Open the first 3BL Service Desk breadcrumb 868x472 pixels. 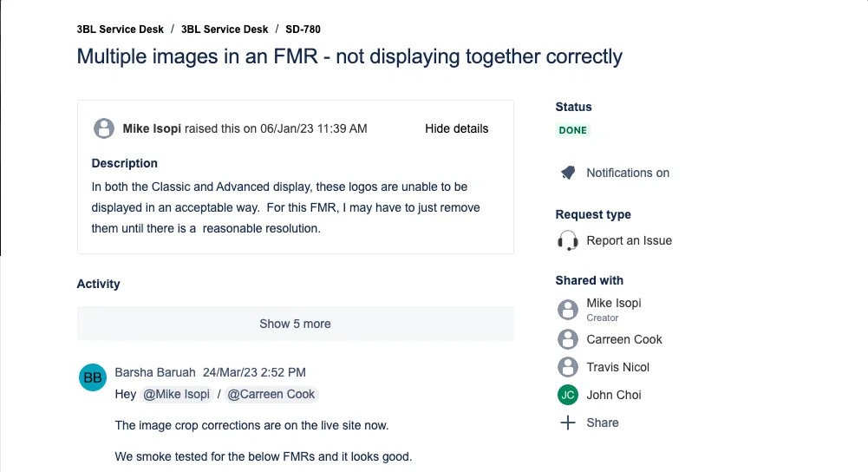pyautogui.click(x=121, y=29)
